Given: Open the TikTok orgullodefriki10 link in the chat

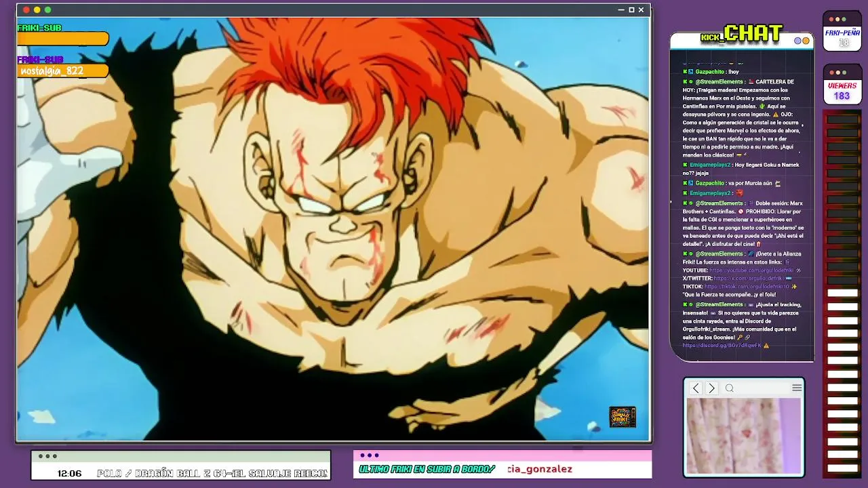Looking at the screenshot, I should (x=747, y=287).
